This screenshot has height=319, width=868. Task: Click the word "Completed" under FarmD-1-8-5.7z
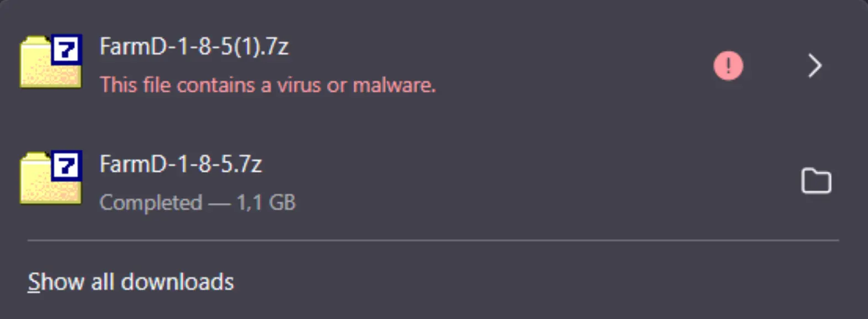151,203
